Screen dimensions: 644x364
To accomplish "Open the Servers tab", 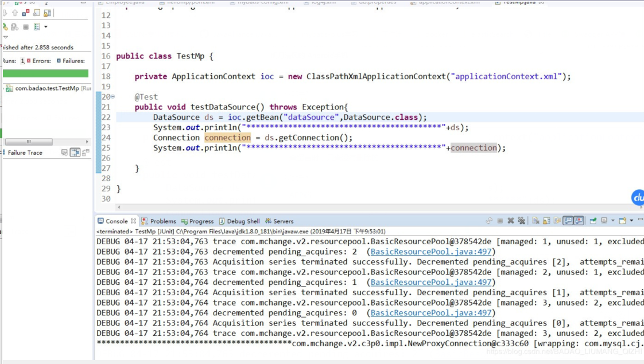I will tap(280, 221).
